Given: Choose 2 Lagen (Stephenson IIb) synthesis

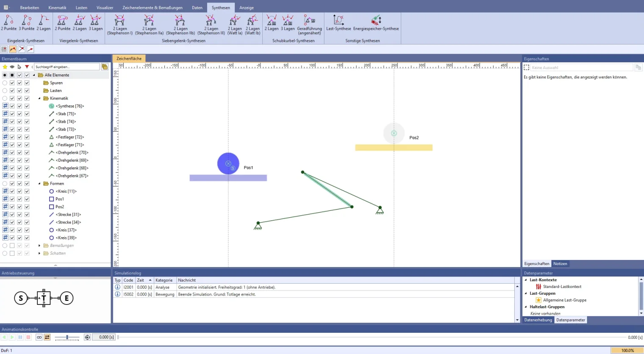Looking at the screenshot, I should tap(180, 25).
